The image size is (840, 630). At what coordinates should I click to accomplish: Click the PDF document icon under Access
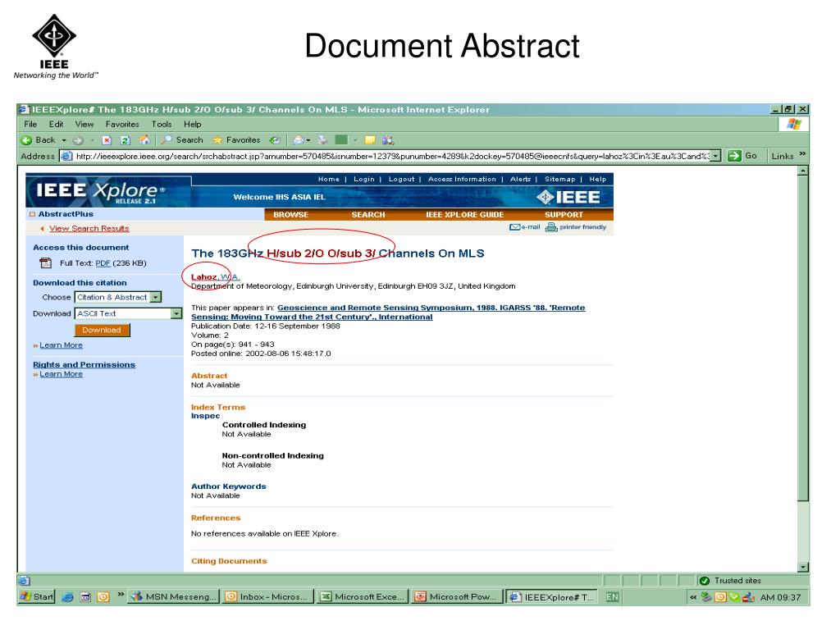click(46, 263)
